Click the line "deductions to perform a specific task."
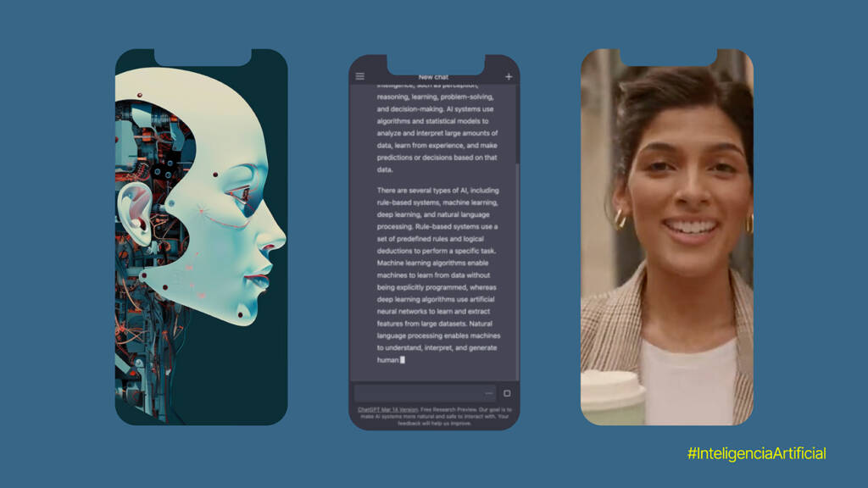868x488 pixels. tap(437, 251)
